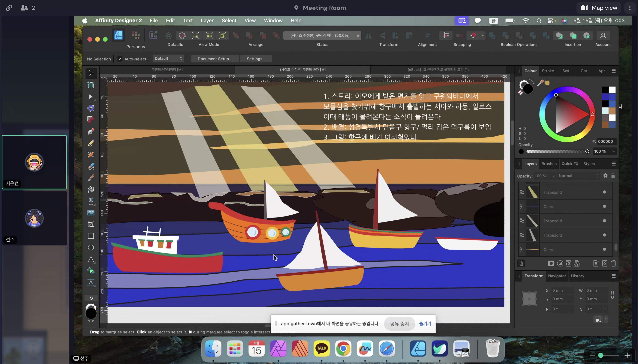The image size is (638, 364).
Task: Click the 숨기기 hide link
Action: pyautogui.click(x=425, y=324)
